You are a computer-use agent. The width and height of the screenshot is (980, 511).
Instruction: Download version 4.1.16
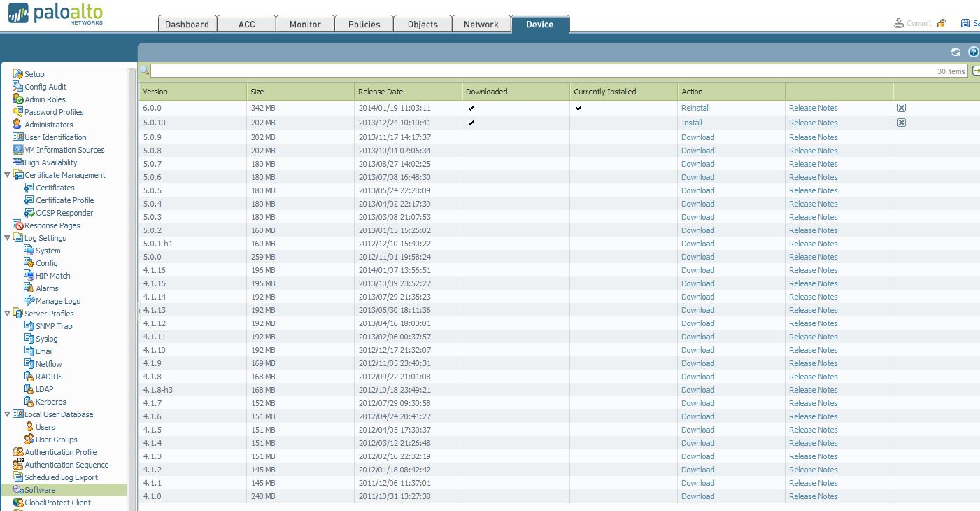coord(698,270)
